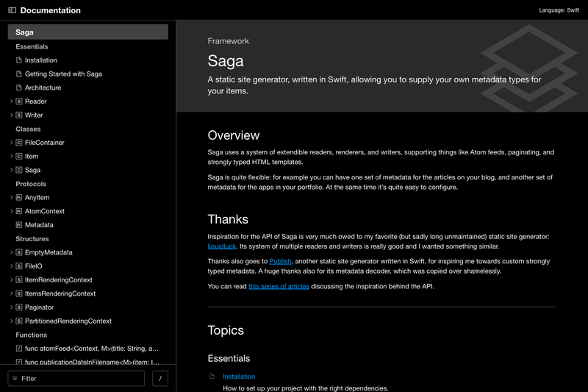Select Metadata protocol in sidebar
The height and width of the screenshot is (392, 588).
point(39,225)
